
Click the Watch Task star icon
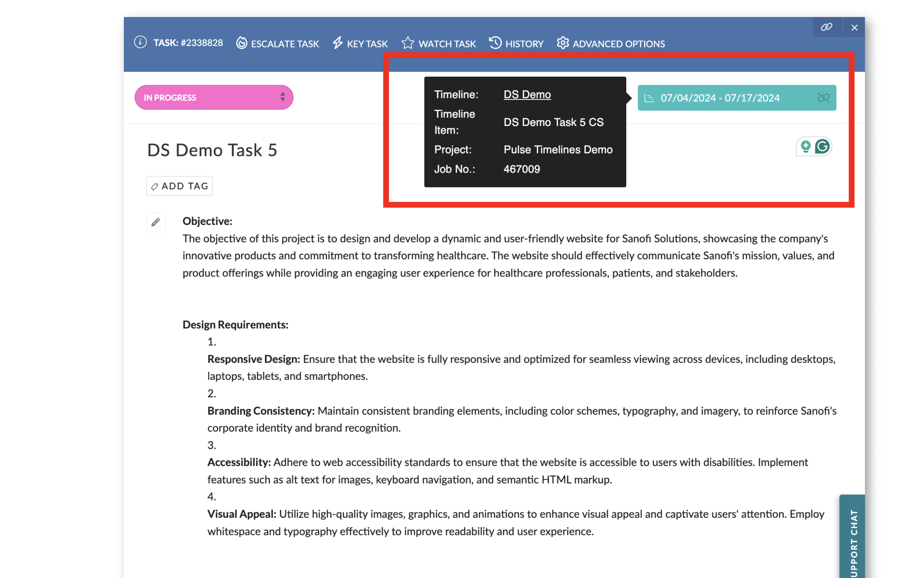tap(407, 43)
